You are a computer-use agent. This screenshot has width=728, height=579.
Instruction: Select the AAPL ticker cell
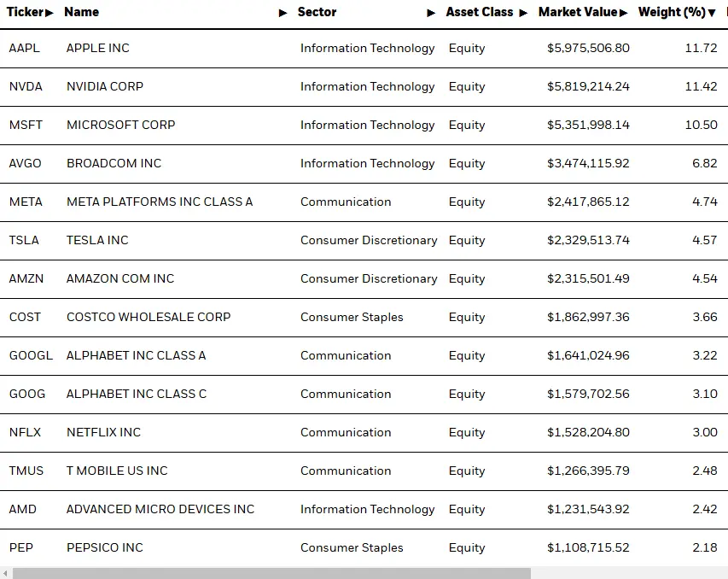pos(24,48)
